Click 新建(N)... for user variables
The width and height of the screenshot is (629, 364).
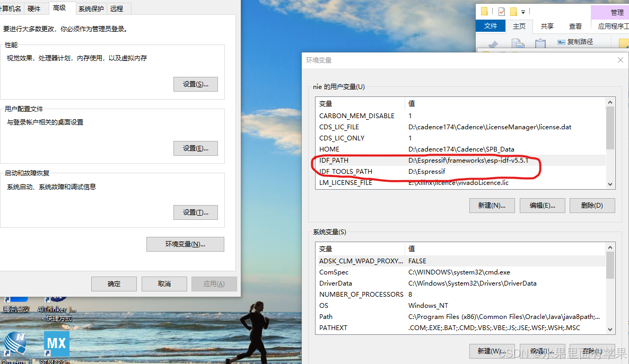point(492,205)
